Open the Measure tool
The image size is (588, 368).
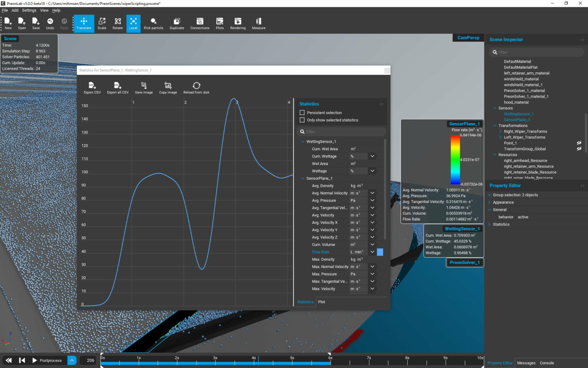(258, 23)
